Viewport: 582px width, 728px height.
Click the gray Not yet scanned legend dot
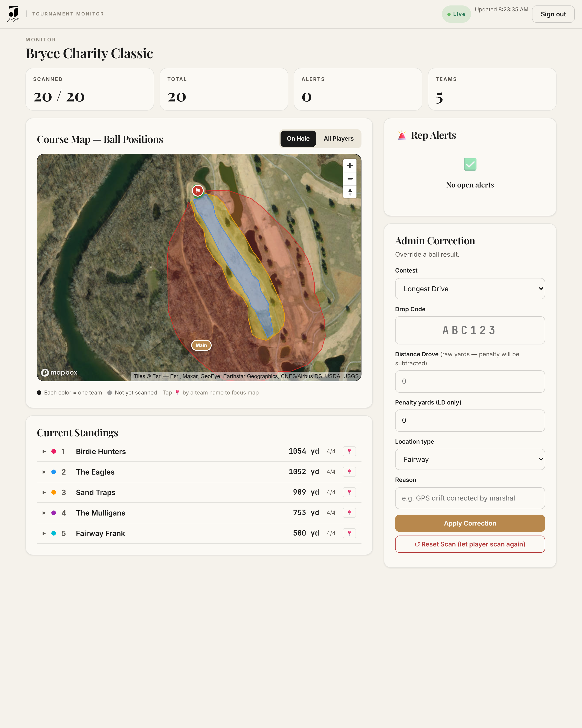(x=110, y=393)
